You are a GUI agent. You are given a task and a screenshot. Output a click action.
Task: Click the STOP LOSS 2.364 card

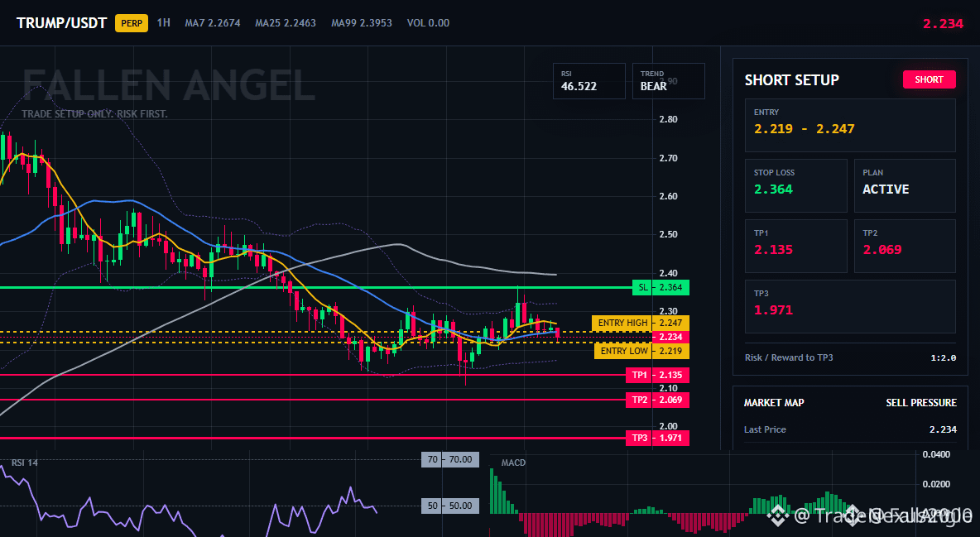(795, 185)
